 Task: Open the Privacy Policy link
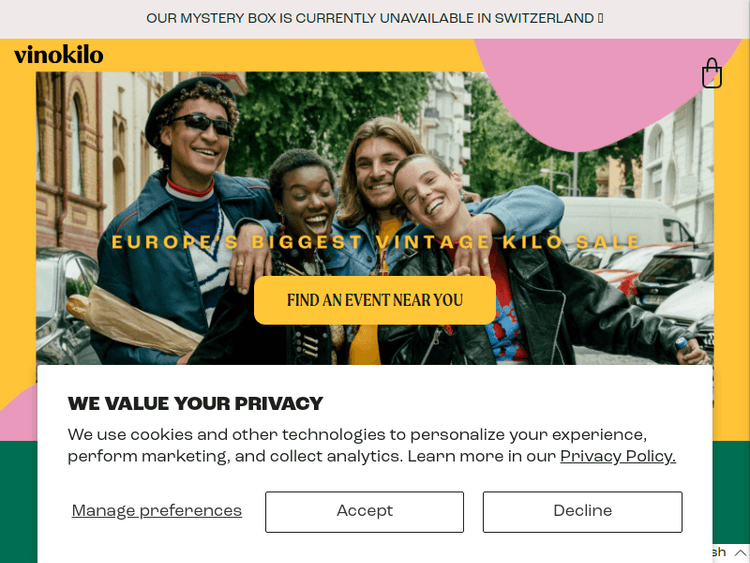click(x=618, y=456)
